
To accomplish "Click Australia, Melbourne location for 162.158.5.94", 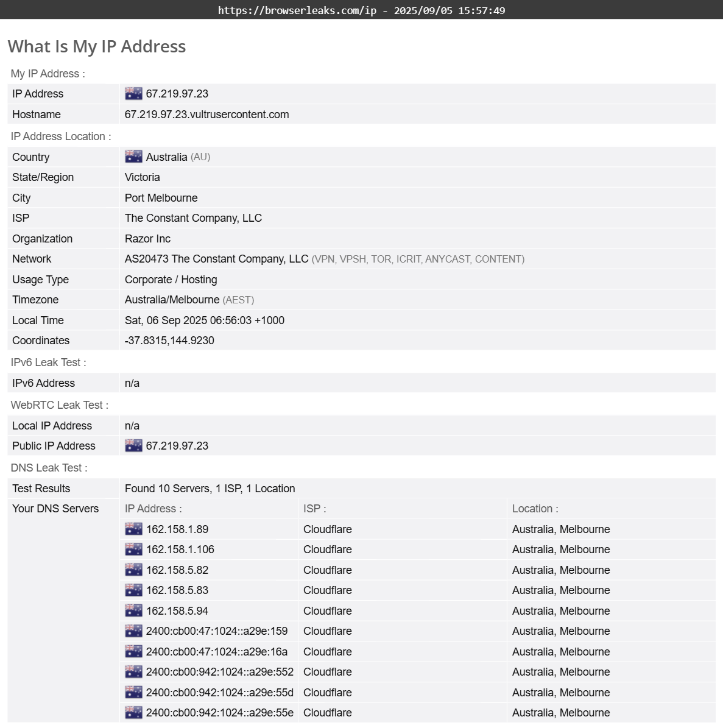I will click(x=561, y=611).
